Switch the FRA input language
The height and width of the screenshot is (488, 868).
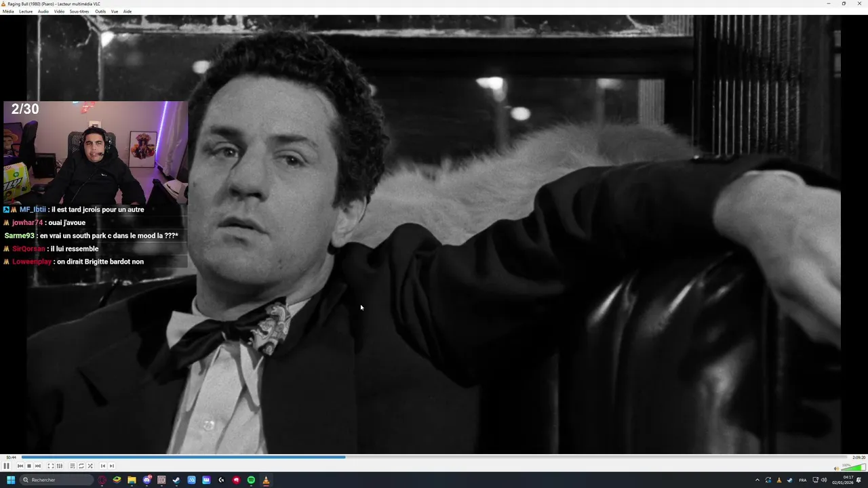coord(803,480)
